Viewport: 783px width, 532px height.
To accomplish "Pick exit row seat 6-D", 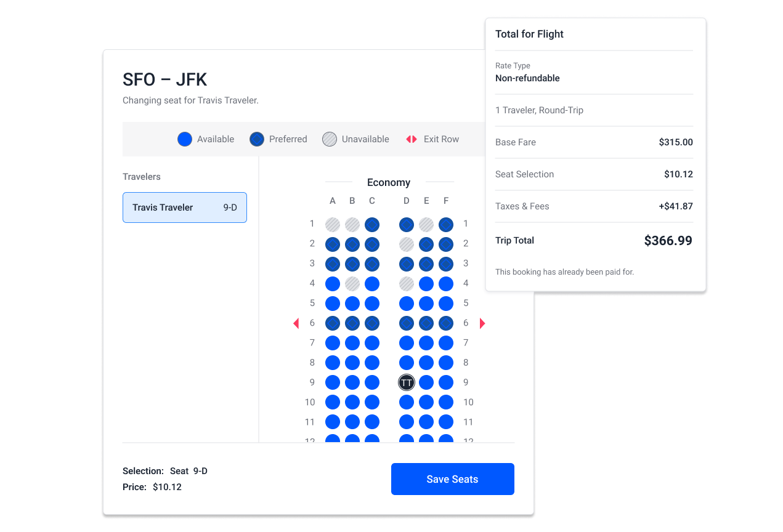I will click(407, 323).
